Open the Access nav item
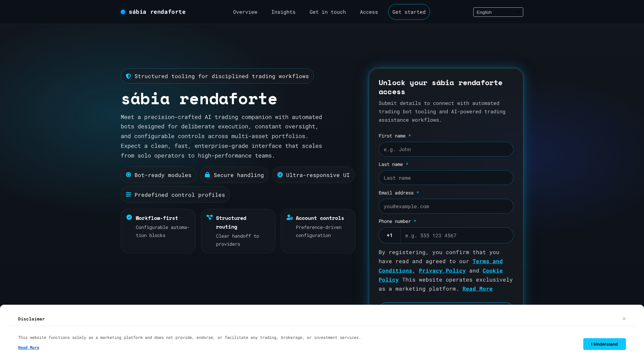 click(369, 12)
